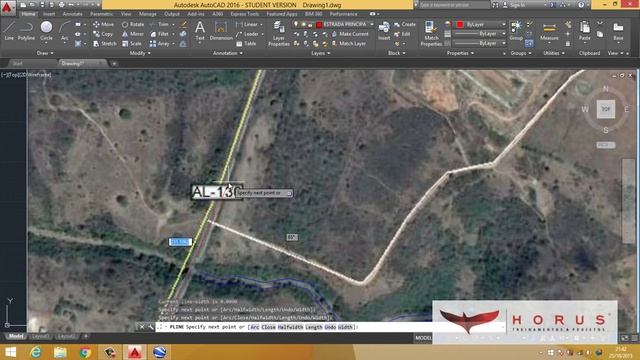Click the Match Layer button
Image resolution: width=640 pixels, height=360 pixels.
tap(349, 44)
